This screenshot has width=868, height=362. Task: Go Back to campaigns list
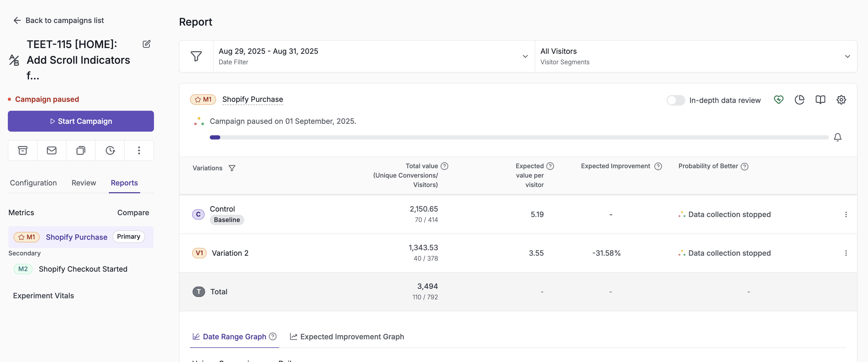pyautogui.click(x=59, y=20)
